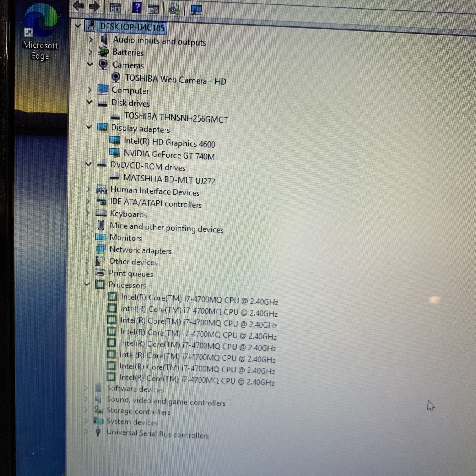Click the Back arrow toolbar button
The height and width of the screenshot is (476, 476).
(x=79, y=6)
